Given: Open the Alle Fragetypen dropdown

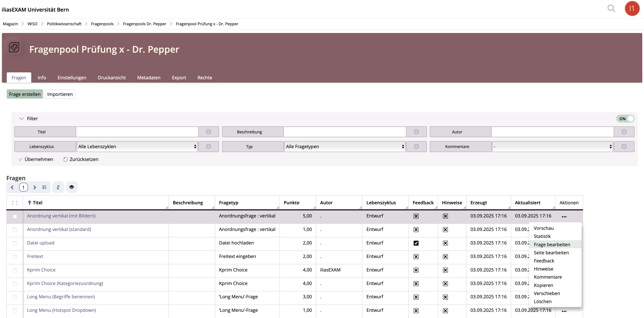Looking at the screenshot, I should point(345,147).
